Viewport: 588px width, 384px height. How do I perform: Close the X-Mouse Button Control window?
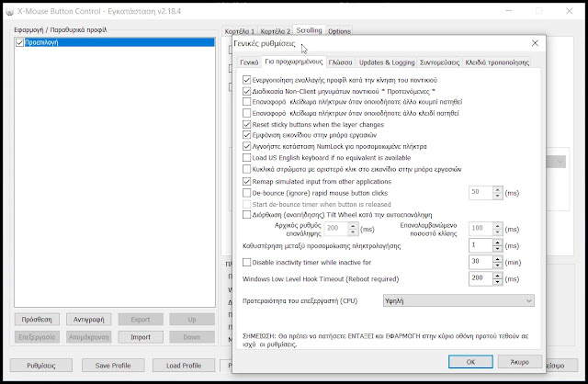tap(570, 11)
